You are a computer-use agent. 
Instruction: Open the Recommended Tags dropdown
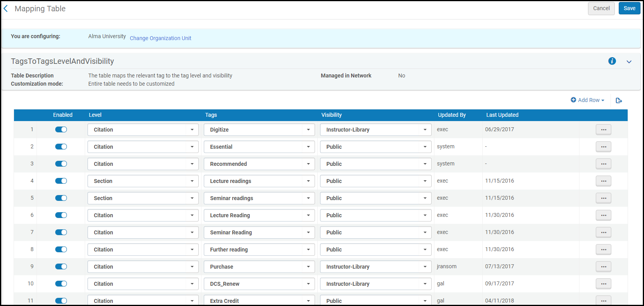click(259, 164)
